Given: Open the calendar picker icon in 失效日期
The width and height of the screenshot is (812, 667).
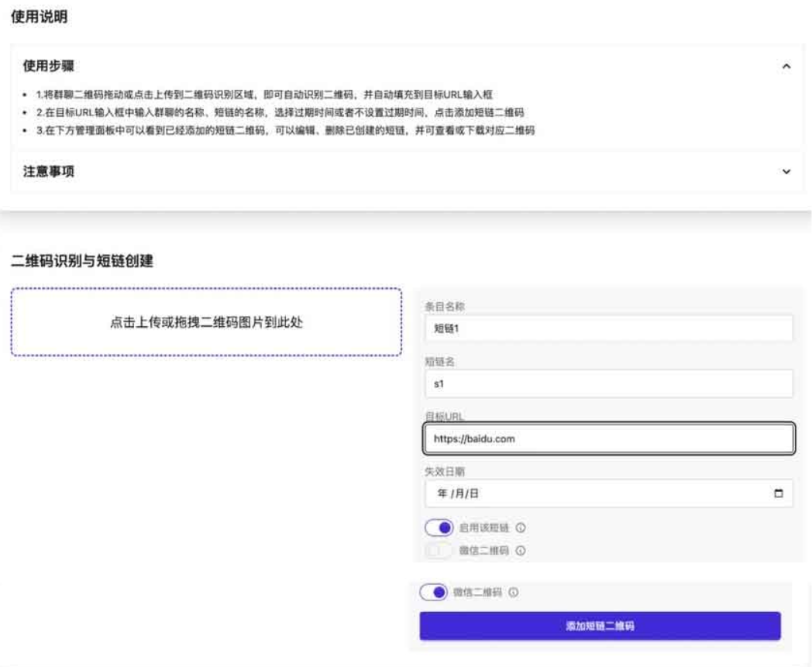Looking at the screenshot, I should [x=778, y=493].
